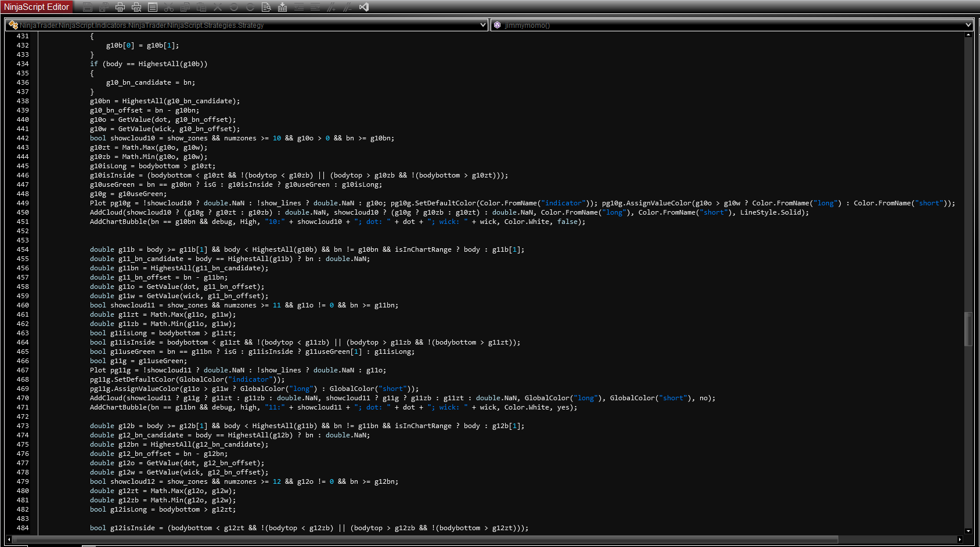
Task: Compile the script using the compile icon
Action: coord(283,7)
